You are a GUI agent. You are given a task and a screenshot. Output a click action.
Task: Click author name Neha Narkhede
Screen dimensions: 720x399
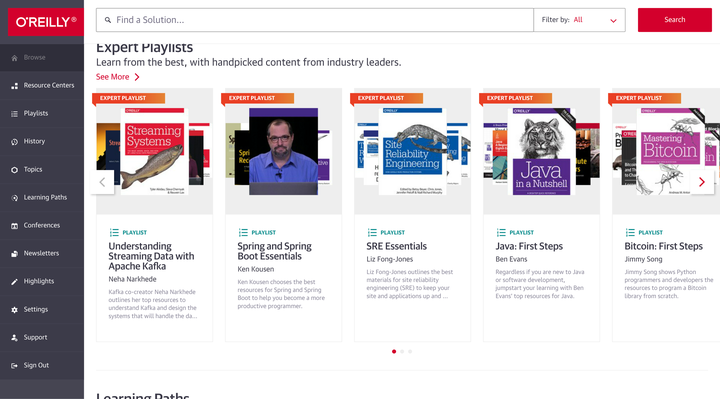pos(132,279)
